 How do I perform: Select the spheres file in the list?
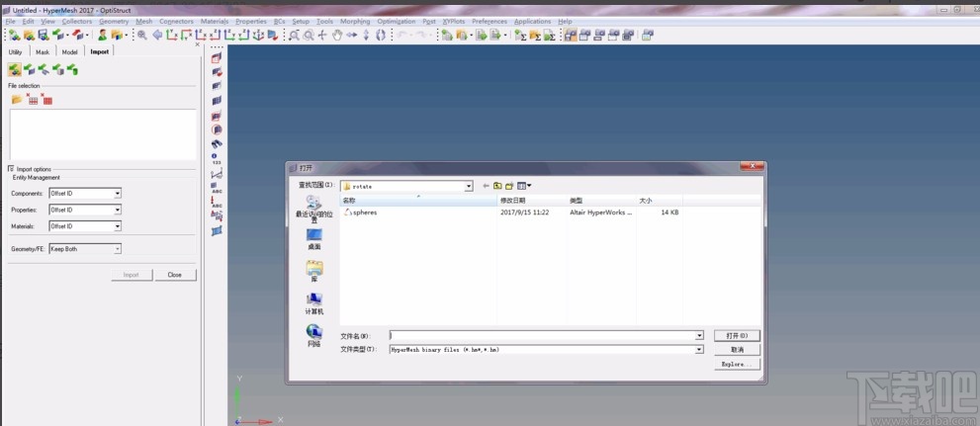[x=360, y=213]
